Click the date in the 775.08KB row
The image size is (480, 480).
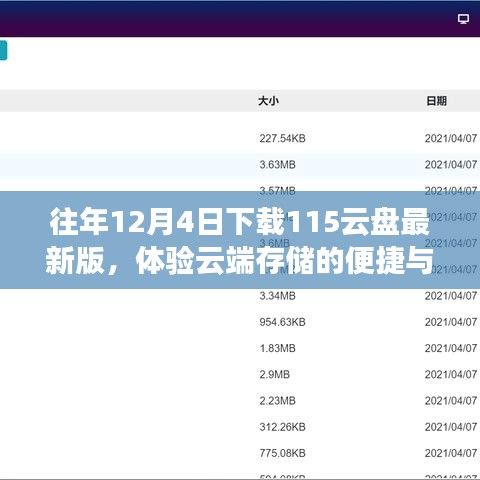point(451,453)
